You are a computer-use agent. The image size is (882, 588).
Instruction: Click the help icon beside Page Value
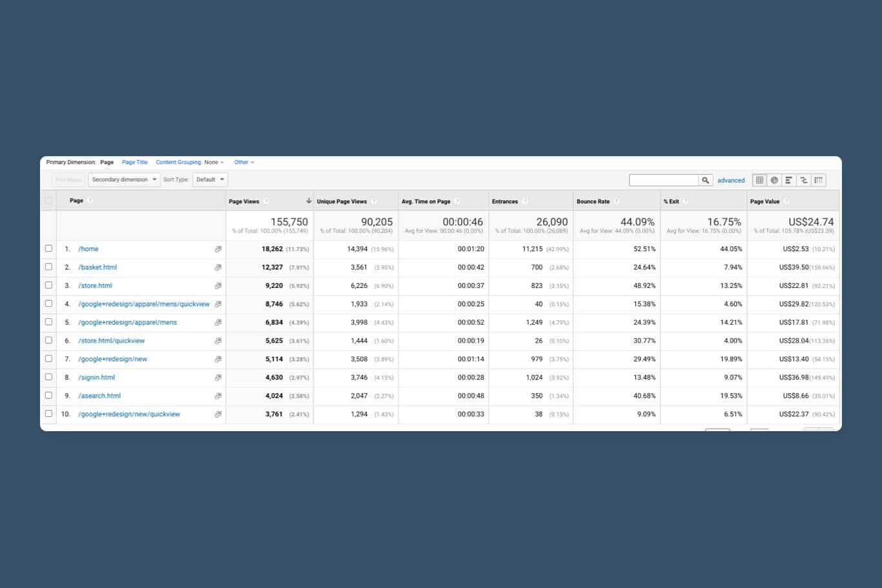pos(787,201)
